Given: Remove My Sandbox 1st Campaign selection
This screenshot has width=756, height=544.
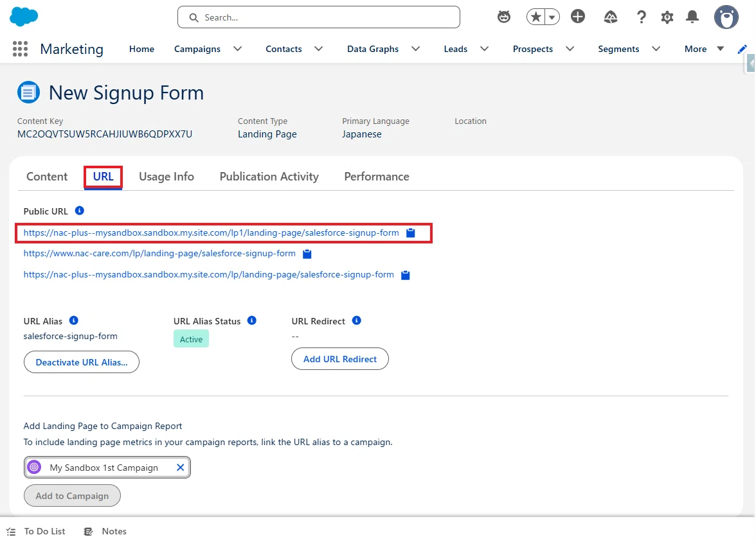Looking at the screenshot, I should 180,468.
